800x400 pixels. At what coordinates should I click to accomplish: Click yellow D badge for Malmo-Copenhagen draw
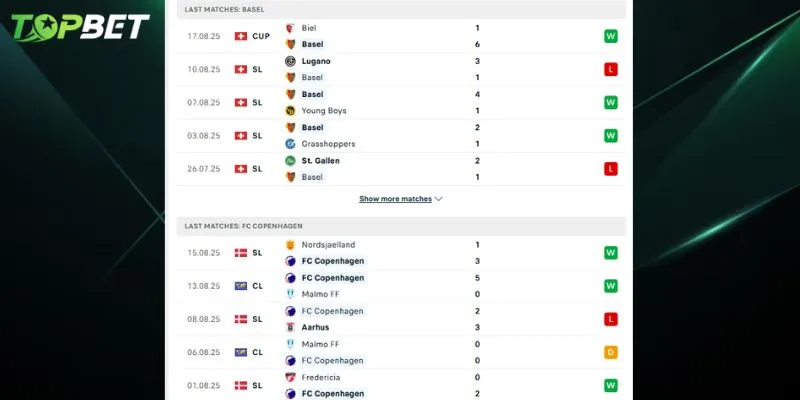(610, 352)
